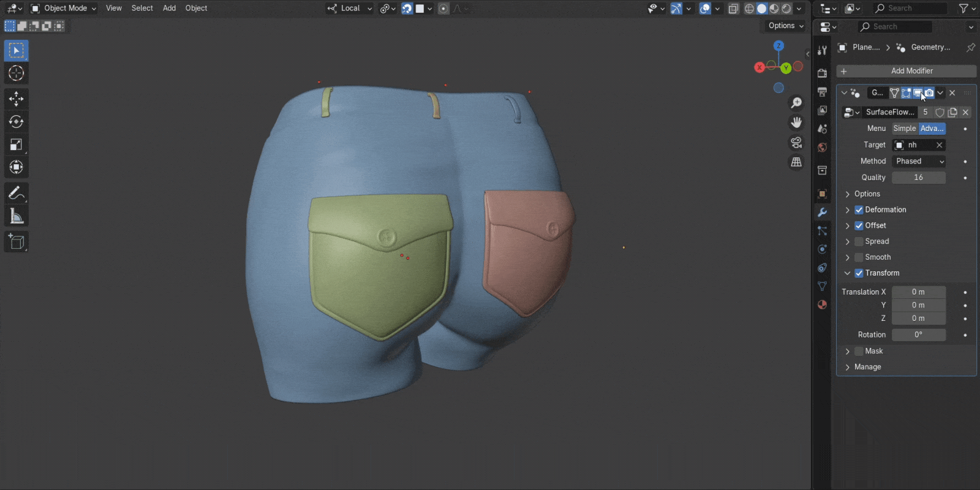
Task: Open the Output properties tab
Action: [x=822, y=92]
